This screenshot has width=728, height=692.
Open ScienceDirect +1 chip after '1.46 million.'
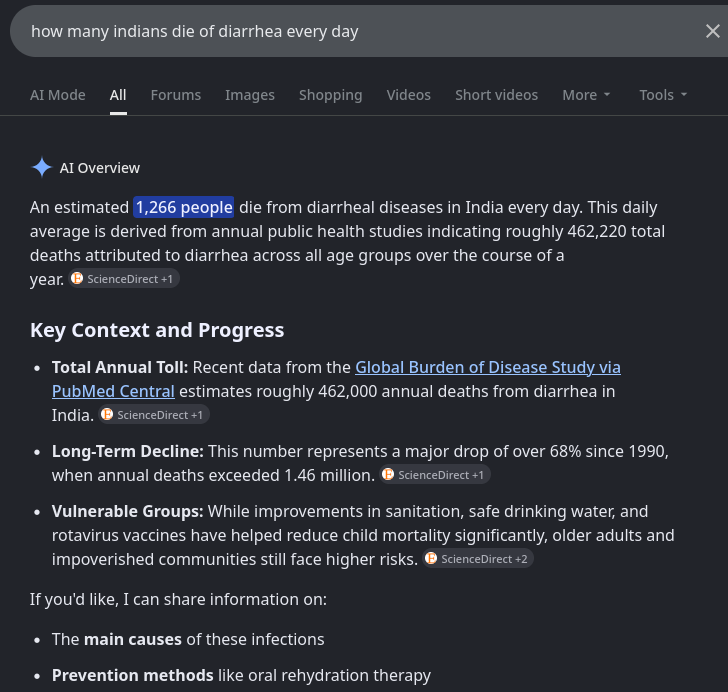click(435, 475)
